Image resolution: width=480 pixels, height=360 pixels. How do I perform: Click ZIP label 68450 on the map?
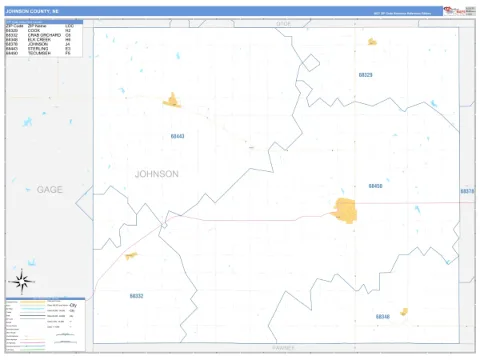pos(375,186)
